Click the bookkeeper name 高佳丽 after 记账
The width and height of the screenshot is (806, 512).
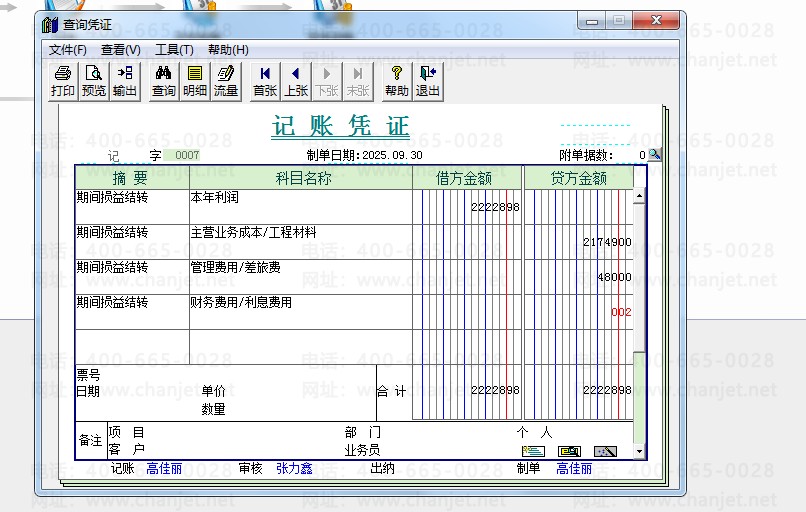tap(164, 468)
